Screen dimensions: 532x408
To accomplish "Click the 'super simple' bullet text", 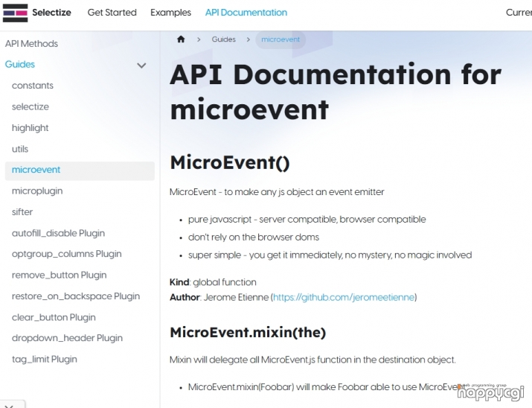I will 330,255.
